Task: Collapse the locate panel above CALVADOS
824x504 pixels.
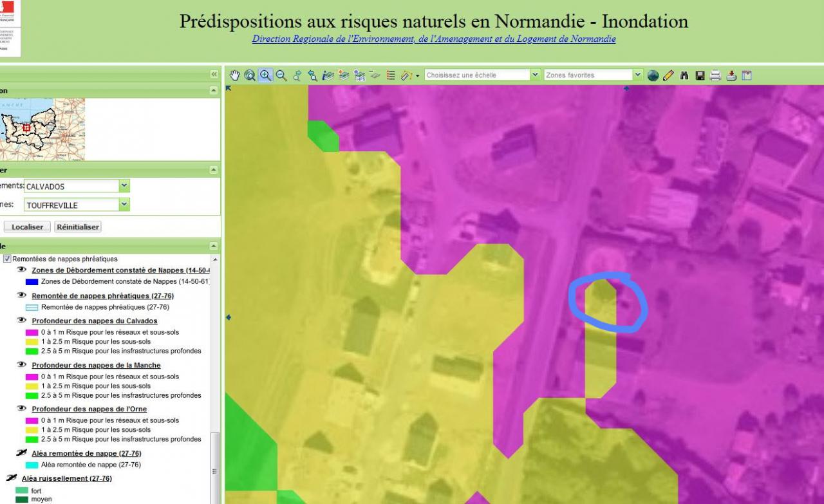Action: pyautogui.click(x=214, y=170)
